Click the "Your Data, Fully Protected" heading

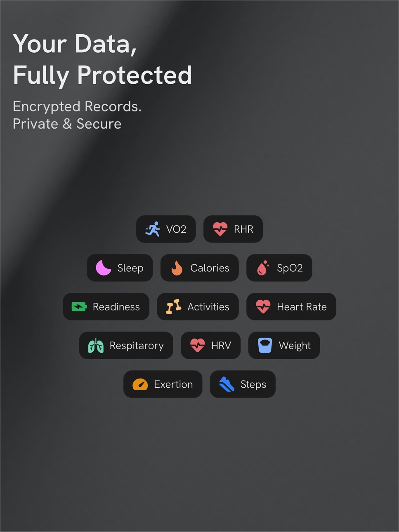click(102, 59)
